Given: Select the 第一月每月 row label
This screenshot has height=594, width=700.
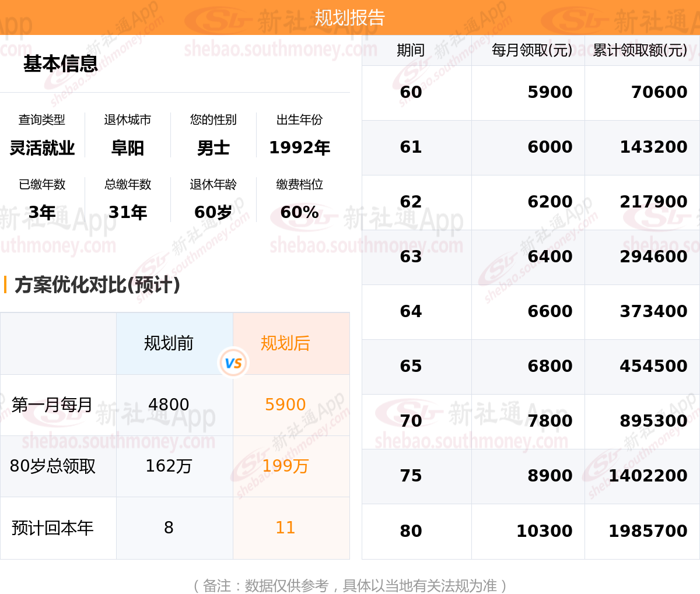Looking at the screenshot, I should [52, 405].
